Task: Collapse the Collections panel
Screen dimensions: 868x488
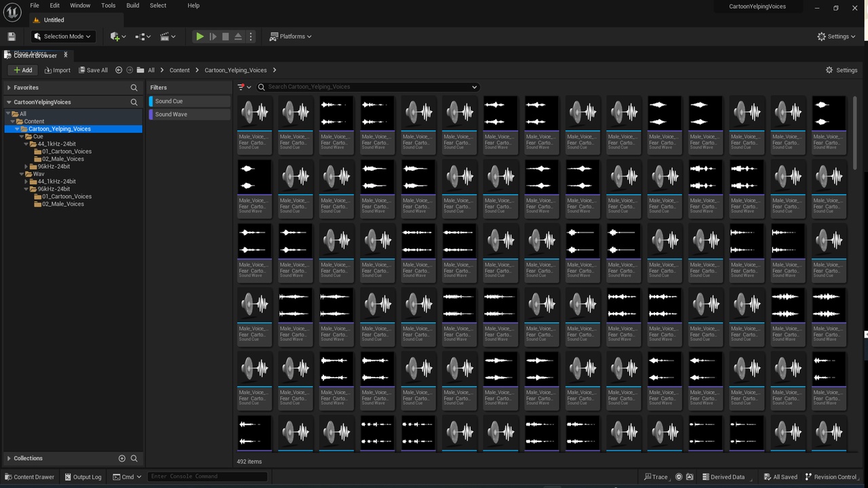Action: (9, 458)
